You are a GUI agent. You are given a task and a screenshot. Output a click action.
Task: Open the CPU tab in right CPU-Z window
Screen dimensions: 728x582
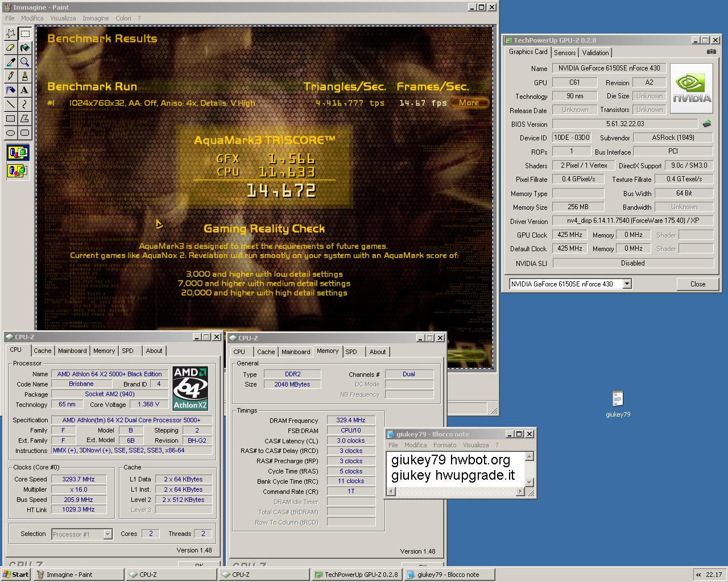click(239, 352)
